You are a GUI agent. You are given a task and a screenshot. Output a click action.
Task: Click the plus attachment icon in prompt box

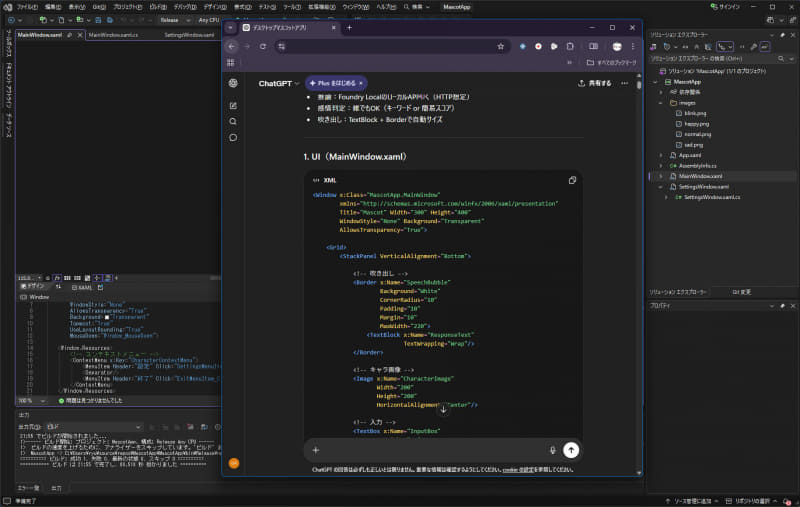316,450
